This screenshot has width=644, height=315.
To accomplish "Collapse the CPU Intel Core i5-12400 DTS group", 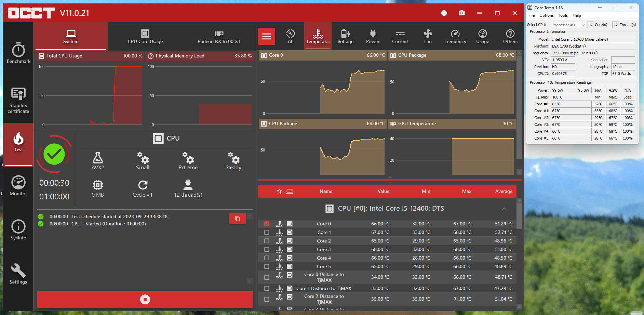I will tap(504, 209).
